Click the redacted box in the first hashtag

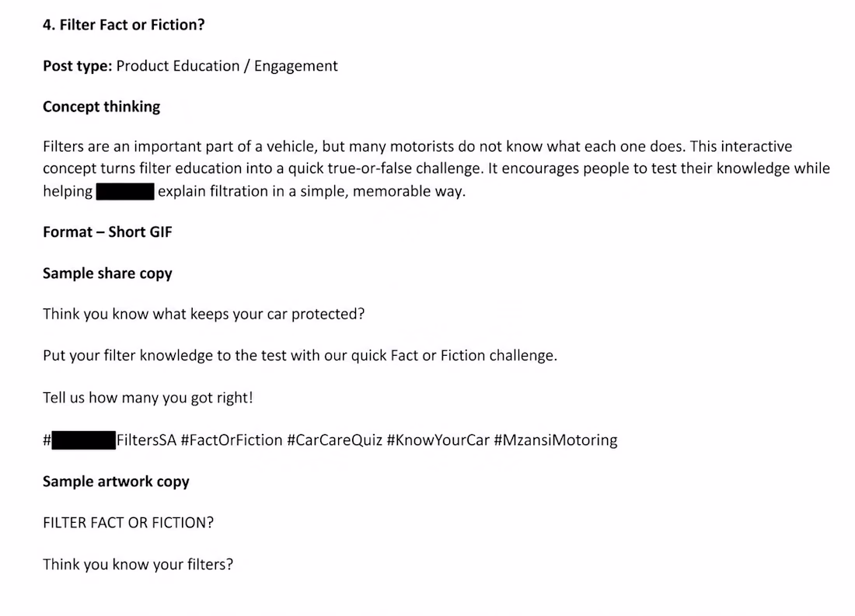(83, 440)
